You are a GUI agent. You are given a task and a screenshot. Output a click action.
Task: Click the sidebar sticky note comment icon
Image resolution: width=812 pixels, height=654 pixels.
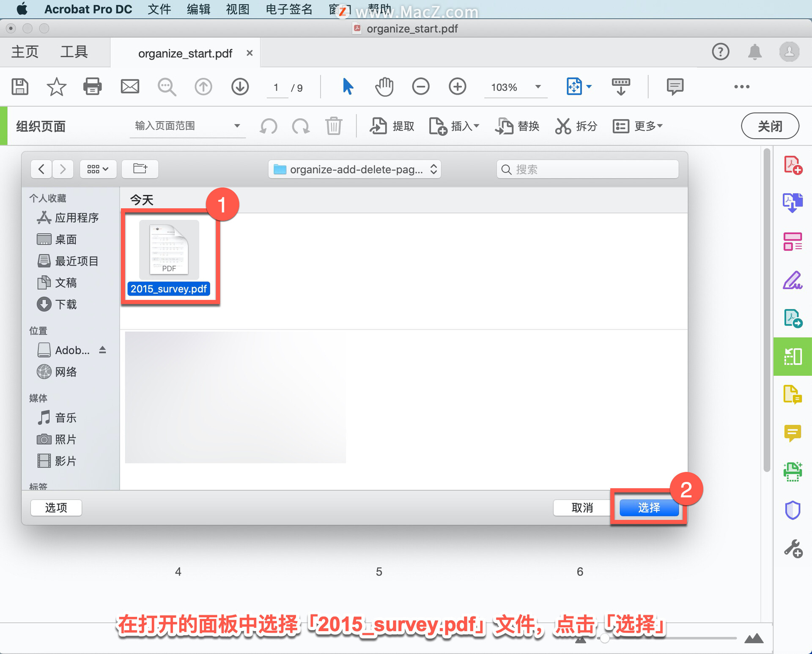(793, 433)
